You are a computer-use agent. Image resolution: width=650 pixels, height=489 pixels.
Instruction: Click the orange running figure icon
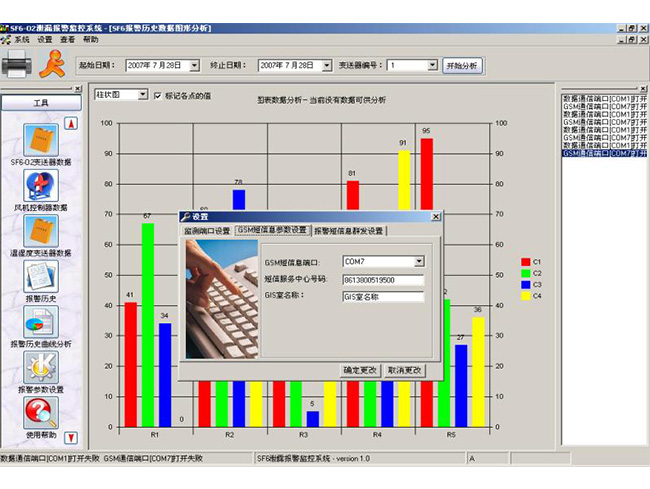click(50, 66)
